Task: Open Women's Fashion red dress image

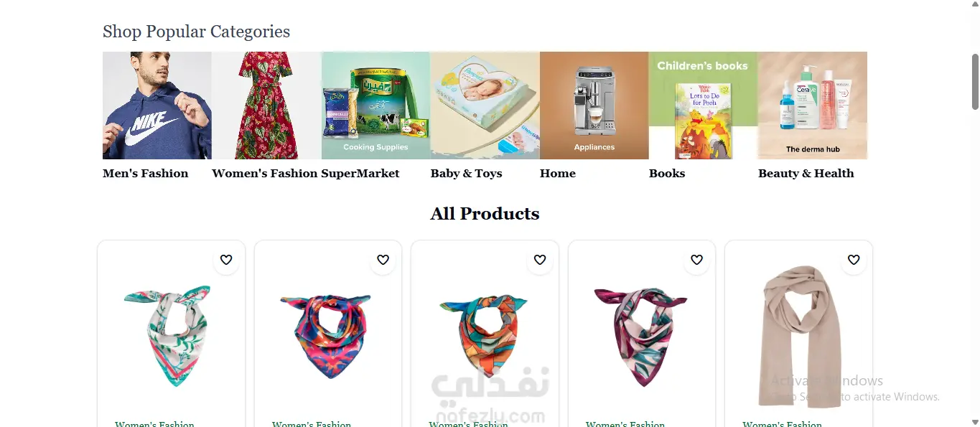Action: point(266,105)
